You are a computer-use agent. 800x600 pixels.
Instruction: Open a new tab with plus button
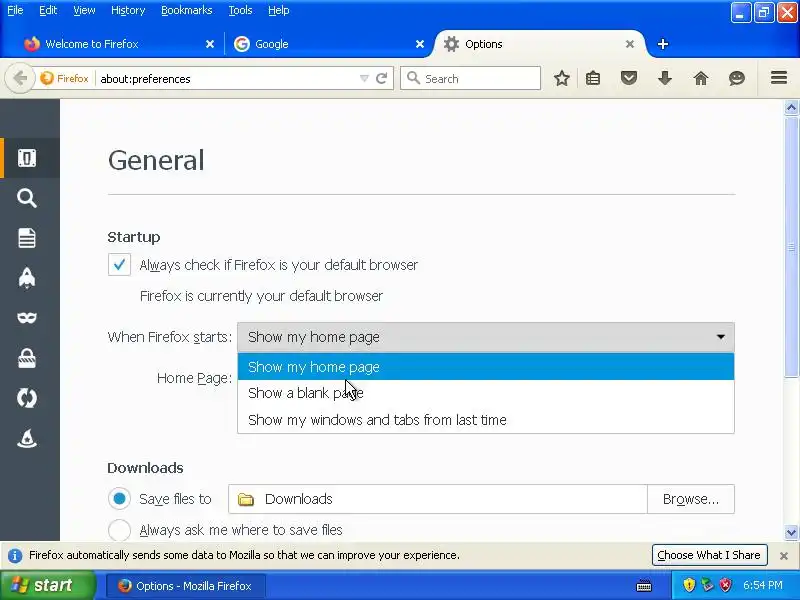[x=663, y=44]
